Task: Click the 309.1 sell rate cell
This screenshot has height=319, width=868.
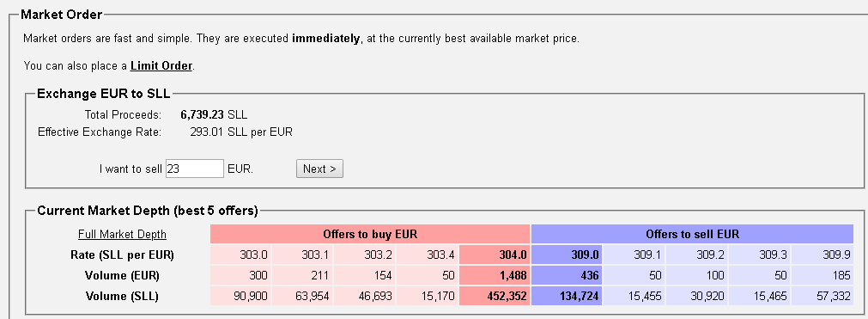Action: click(634, 255)
